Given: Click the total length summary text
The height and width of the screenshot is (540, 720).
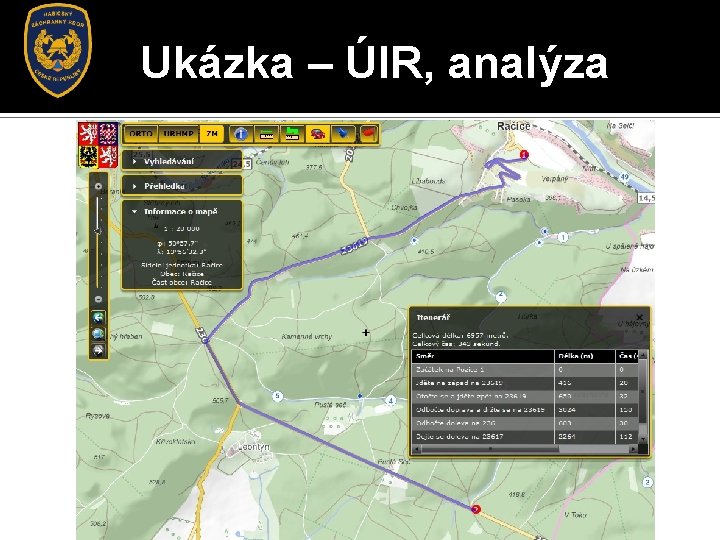Looking at the screenshot, I should click(460, 336).
